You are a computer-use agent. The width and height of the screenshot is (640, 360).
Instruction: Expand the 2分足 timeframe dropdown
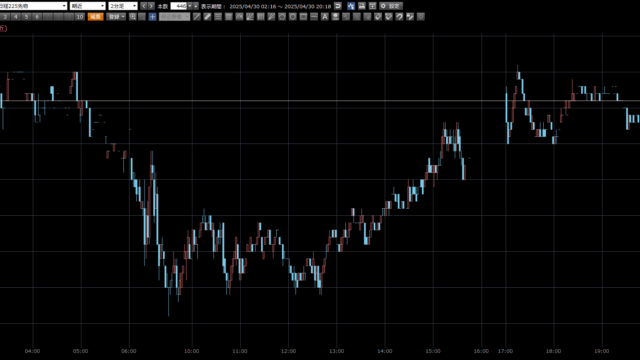coord(123,6)
